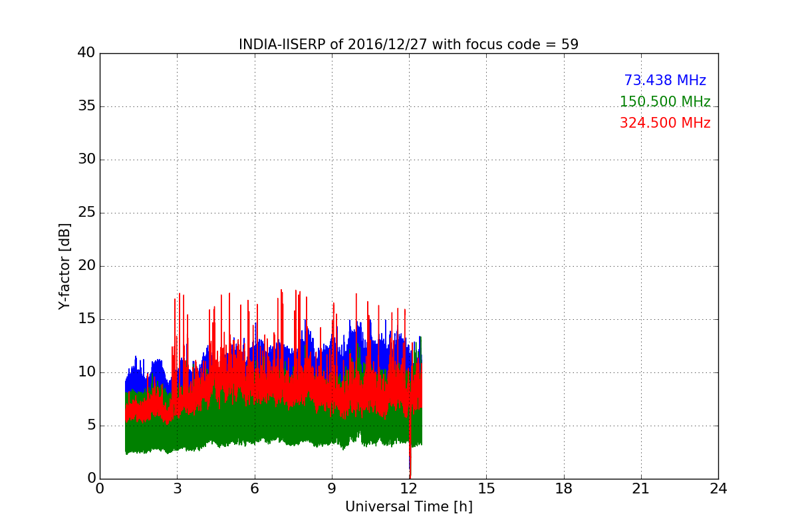This screenshot has height=532, width=798.
Task: Select the green 150.500 MHz legend label
Action: pyautogui.click(x=665, y=102)
